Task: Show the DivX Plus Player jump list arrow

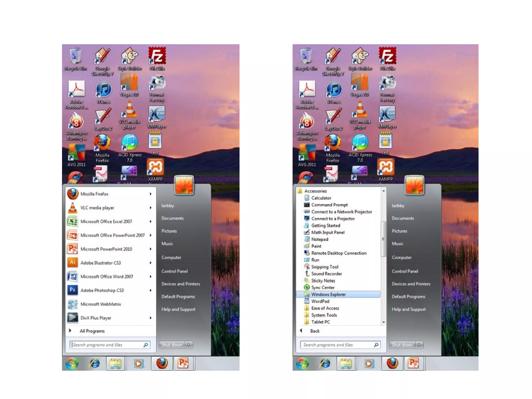Action: pos(151,318)
